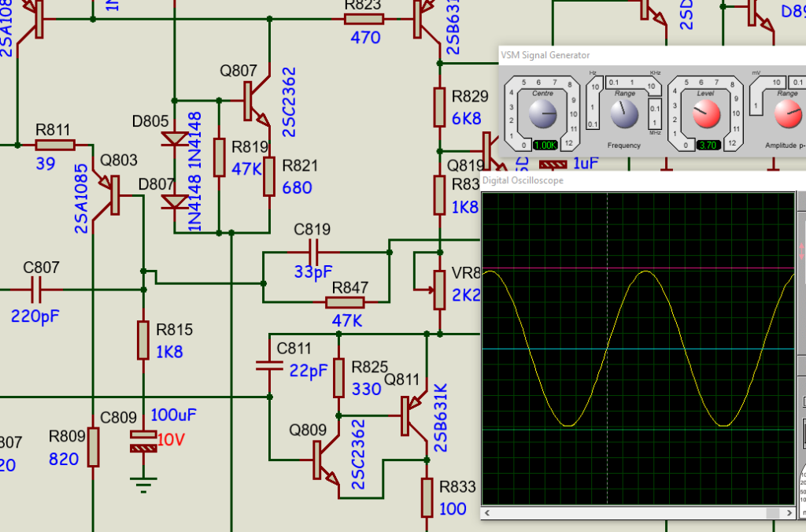Click the oscilloscope scrollbar right arrow
Screen dimensions: 806x532
point(788,512)
